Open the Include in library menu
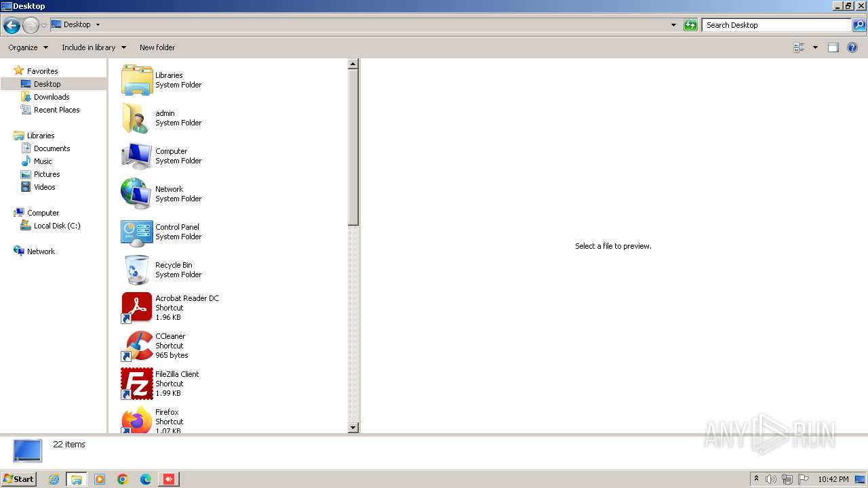This screenshot has width=868, height=488. click(x=94, y=47)
